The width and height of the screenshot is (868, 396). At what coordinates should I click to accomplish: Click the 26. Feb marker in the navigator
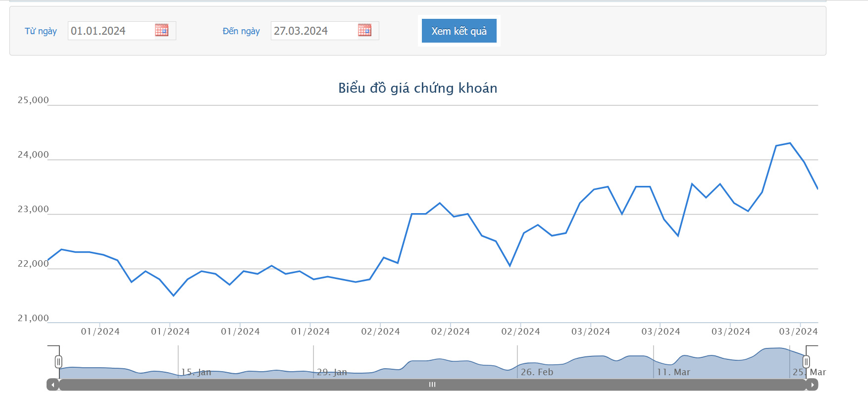[537, 372]
